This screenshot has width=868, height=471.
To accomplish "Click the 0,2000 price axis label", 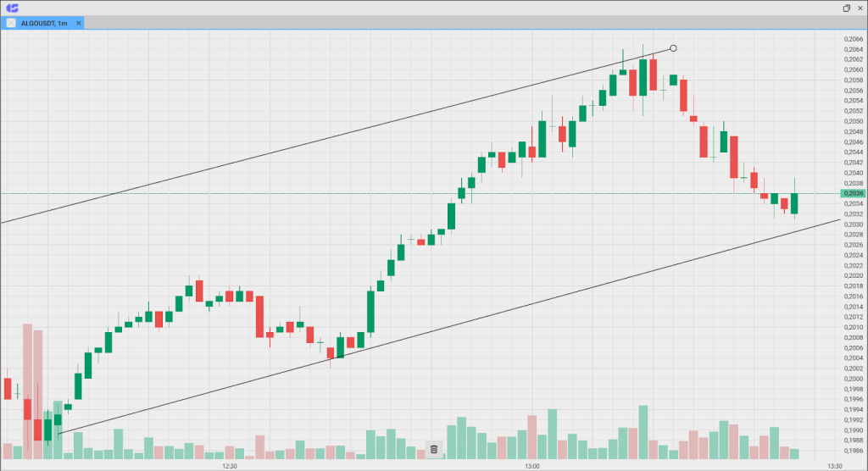I will 853,379.
